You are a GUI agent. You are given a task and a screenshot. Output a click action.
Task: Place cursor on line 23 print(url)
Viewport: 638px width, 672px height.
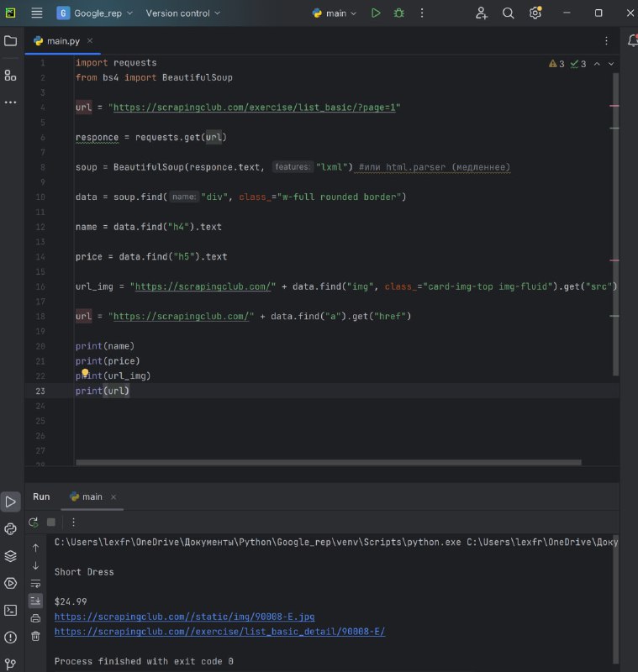coord(102,391)
